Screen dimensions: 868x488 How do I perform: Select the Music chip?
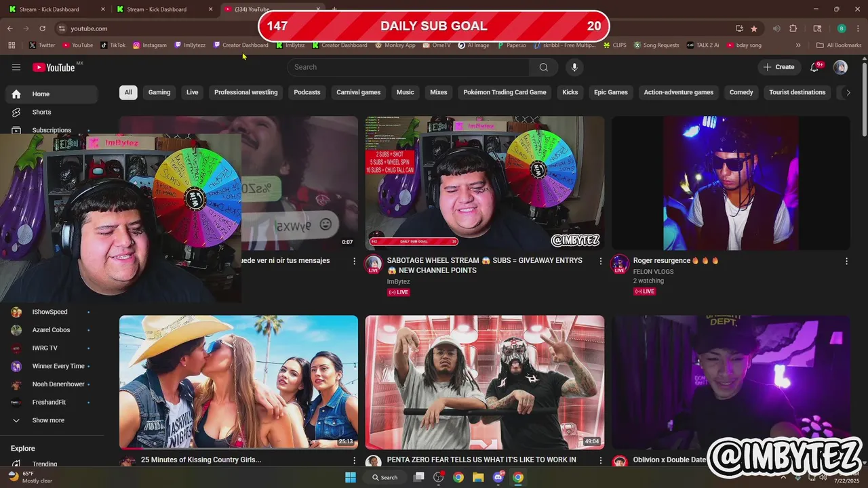(405, 92)
